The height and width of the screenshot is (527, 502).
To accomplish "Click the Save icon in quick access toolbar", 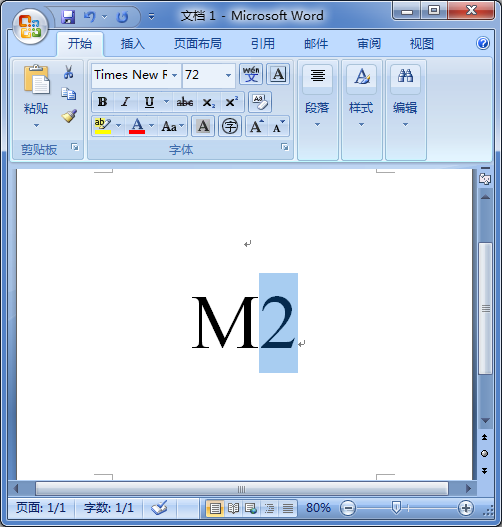I will [68, 17].
